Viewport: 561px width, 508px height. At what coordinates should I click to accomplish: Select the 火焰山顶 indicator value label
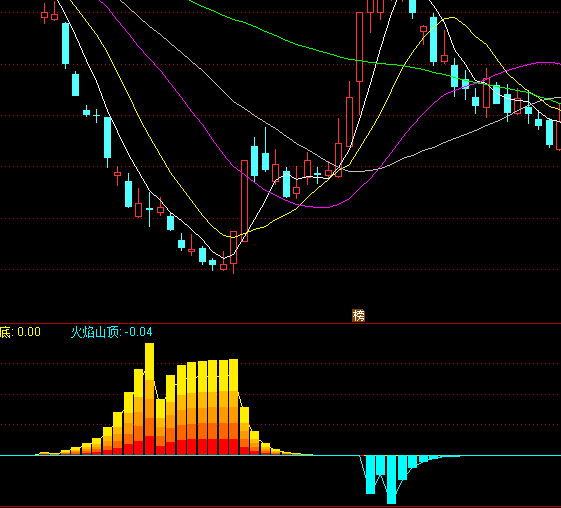[x=111, y=332]
